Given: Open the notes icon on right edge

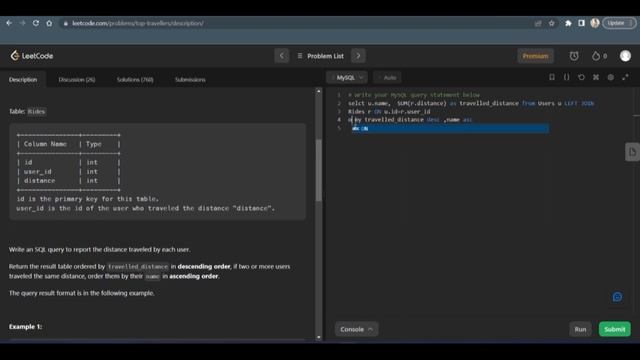Looking at the screenshot, I should tap(632, 152).
